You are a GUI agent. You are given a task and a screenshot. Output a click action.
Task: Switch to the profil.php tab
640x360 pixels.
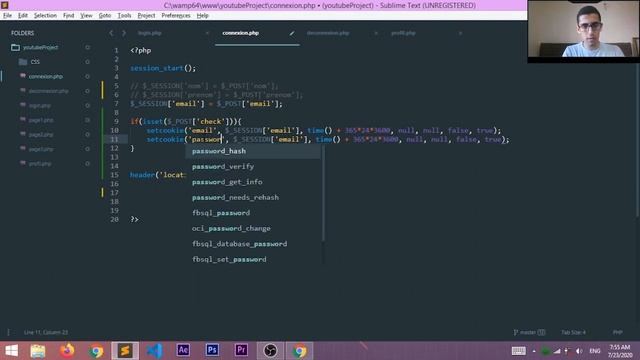point(403,33)
